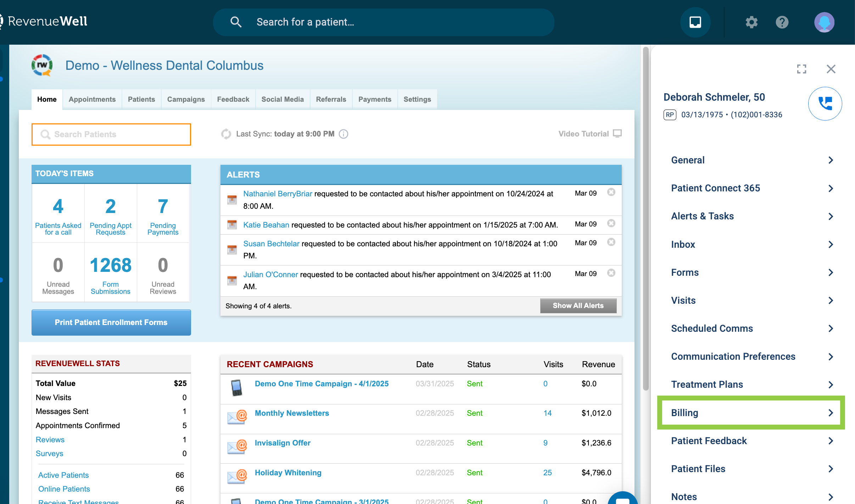
Task: Focus the Search Patients field
Action: pos(111,134)
